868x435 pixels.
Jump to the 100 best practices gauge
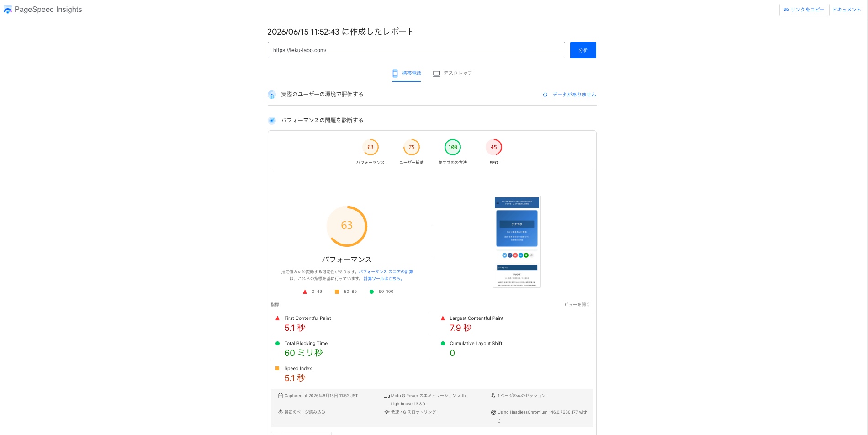(453, 147)
